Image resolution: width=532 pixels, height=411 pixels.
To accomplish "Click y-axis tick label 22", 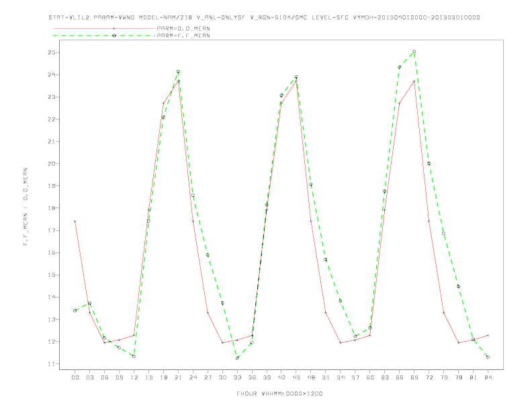I will pos(52,120).
